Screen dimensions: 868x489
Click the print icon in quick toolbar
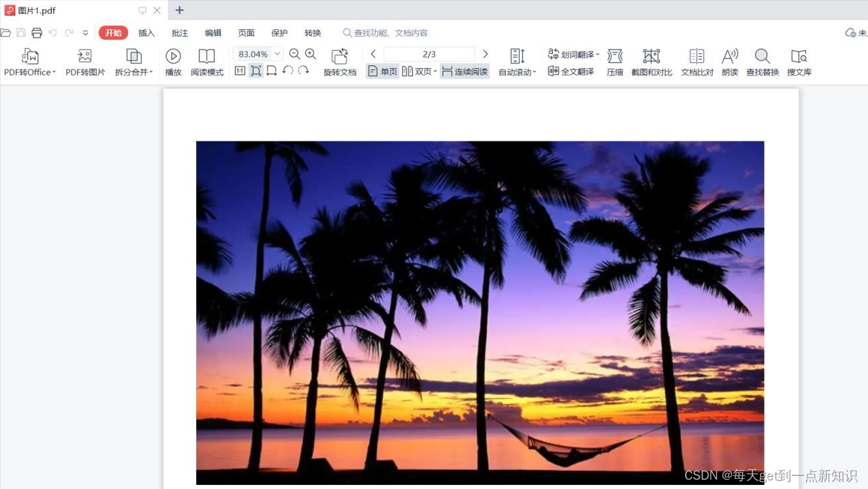tap(37, 33)
